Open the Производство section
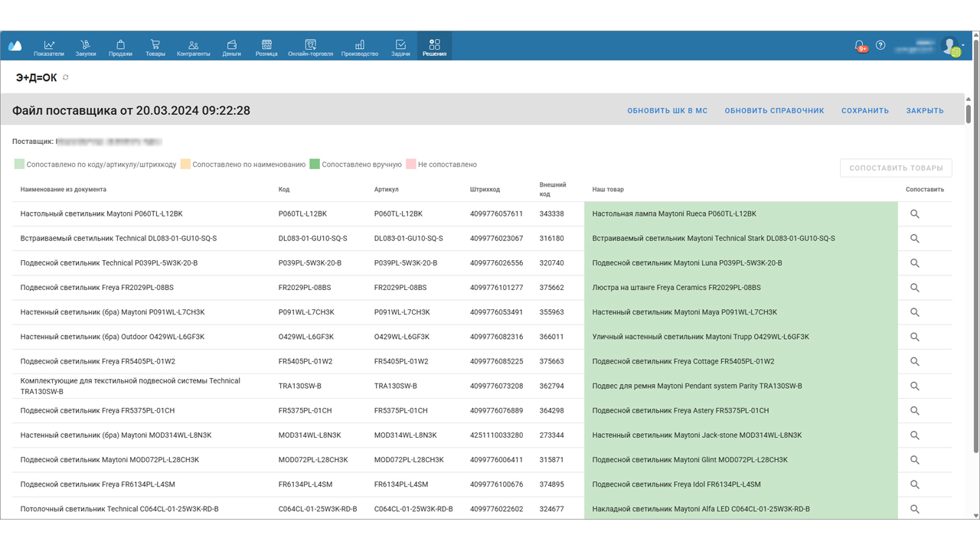Viewport: 980px width, 551px height. point(360,47)
